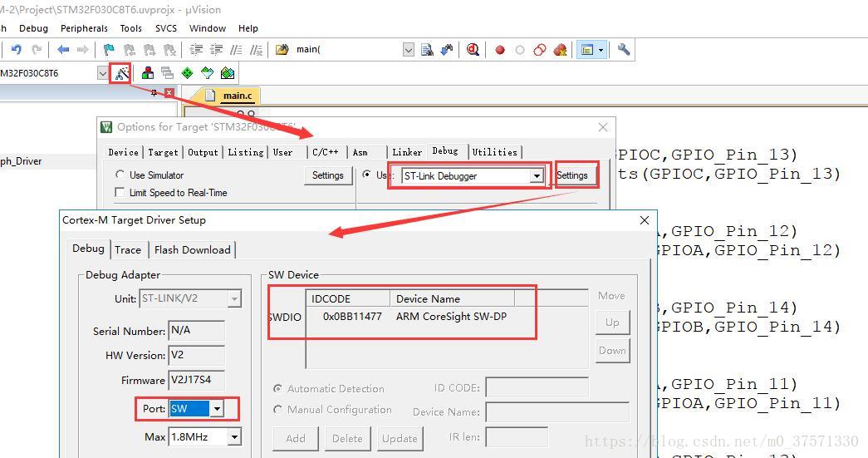Switch to the Device tab in Options

point(124,152)
